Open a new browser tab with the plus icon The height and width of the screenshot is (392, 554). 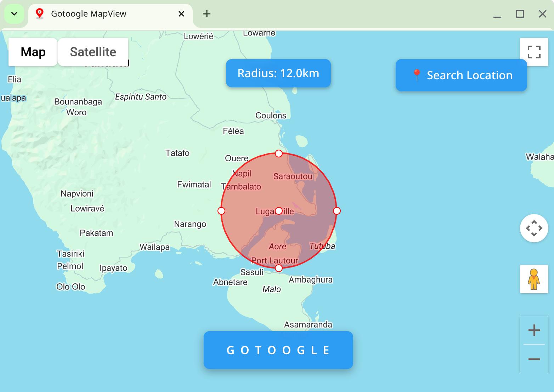click(x=207, y=14)
